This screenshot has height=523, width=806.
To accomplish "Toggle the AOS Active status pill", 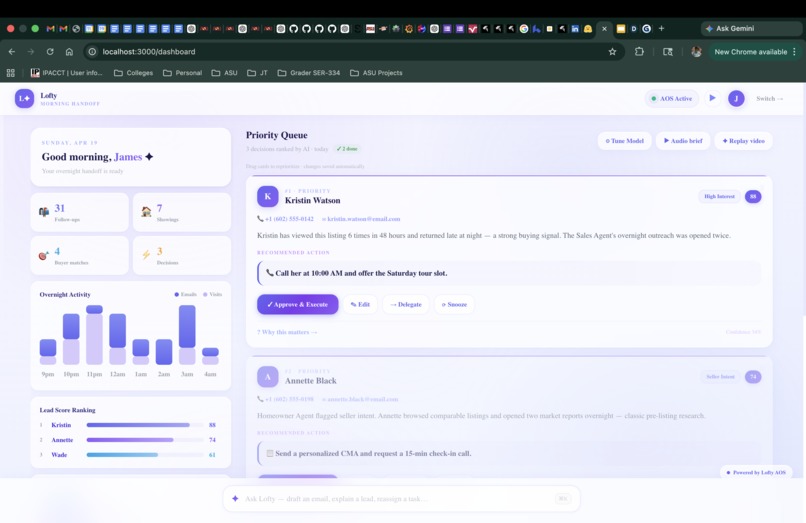I will (x=672, y=98).
